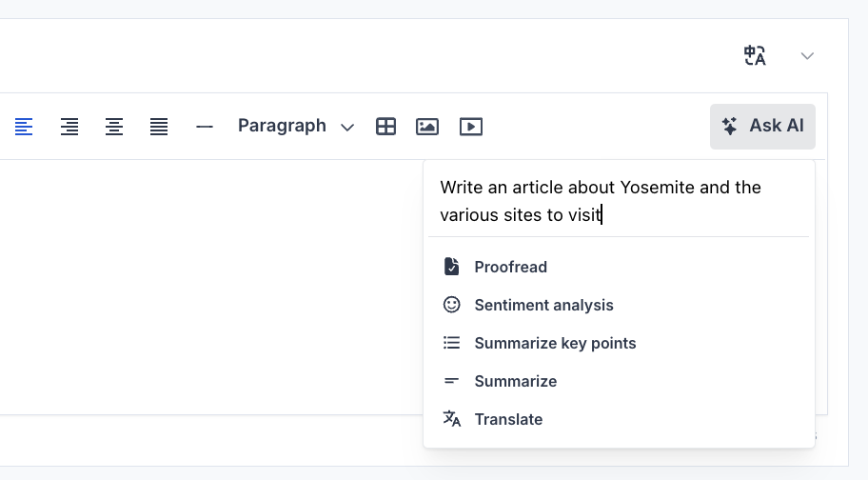This screenshot has width=868, height=480.
Task: Apply center alignment to text
Action: point(114,127)
